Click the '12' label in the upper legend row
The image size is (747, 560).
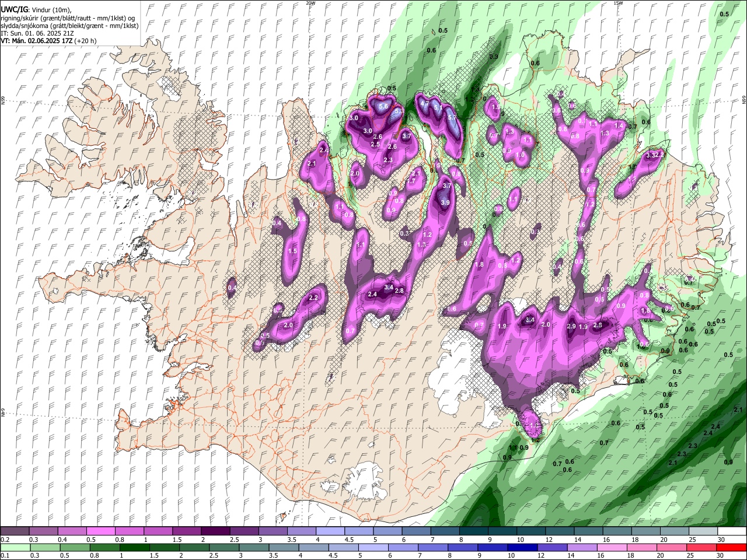click(x=549, y=540)
